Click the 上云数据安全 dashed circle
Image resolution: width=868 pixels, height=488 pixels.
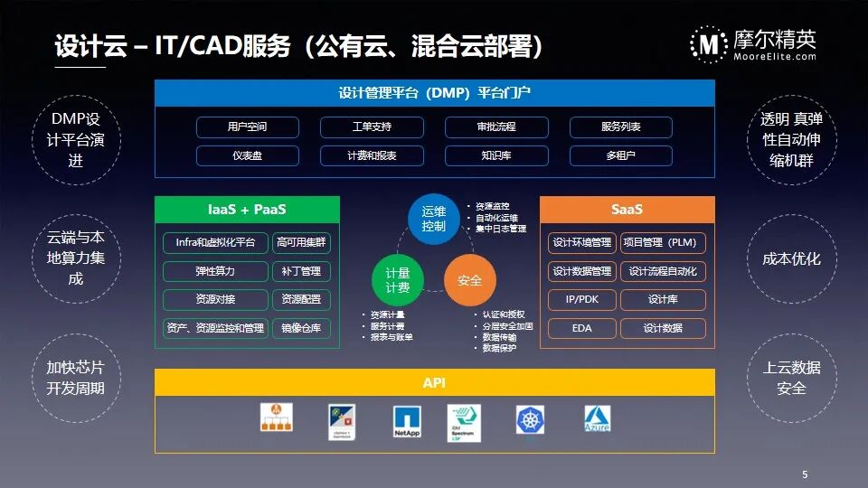click(x=792, y=378)
